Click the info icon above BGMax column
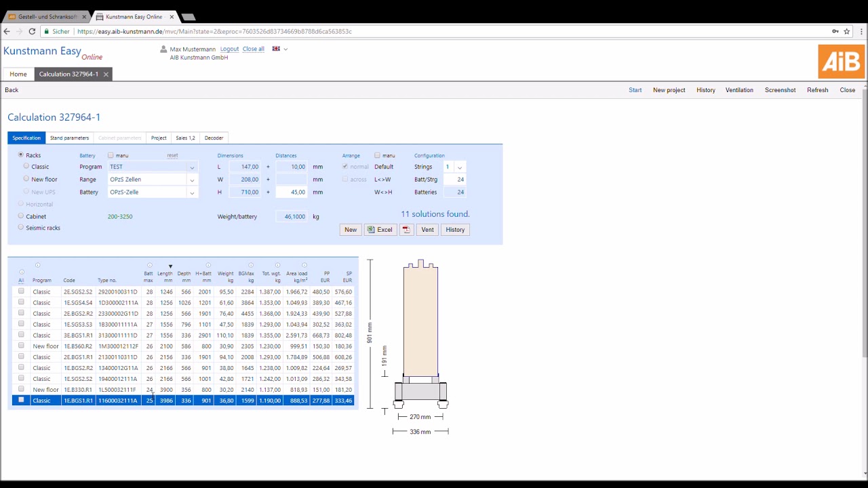The width and height of the screenshot is (868, 488). 251,266
